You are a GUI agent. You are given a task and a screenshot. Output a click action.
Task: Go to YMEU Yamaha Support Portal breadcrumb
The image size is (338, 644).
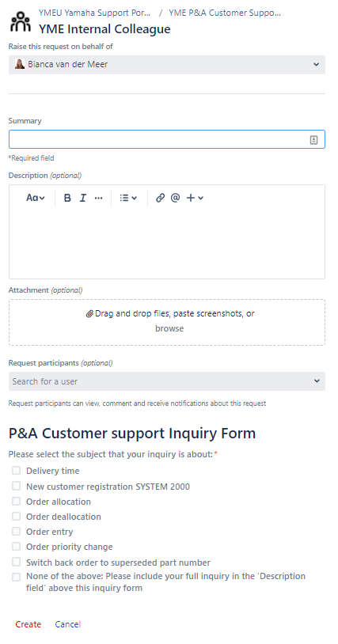pyautogui.click(x=94, y=13)
